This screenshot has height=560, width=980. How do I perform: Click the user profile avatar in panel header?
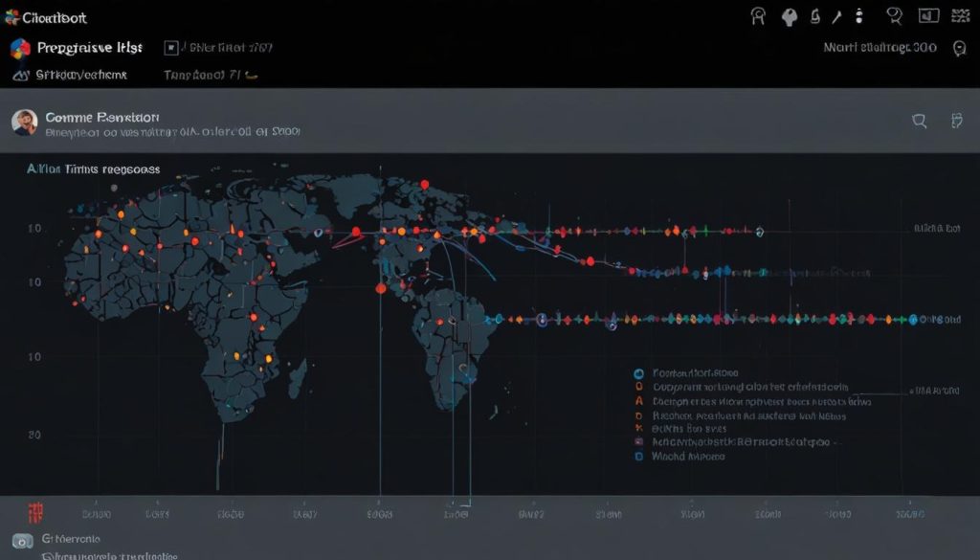[25, 122]
